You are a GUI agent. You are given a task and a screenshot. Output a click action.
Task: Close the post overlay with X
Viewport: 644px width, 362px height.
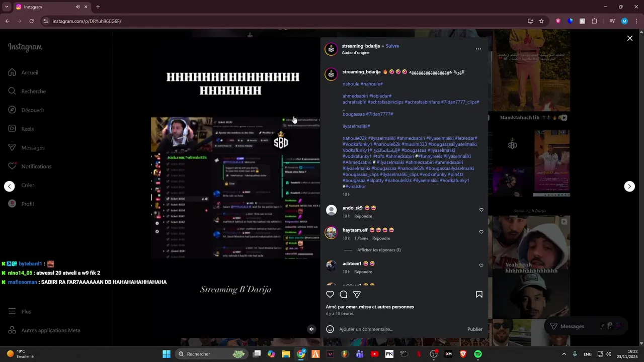coord(629,38)
